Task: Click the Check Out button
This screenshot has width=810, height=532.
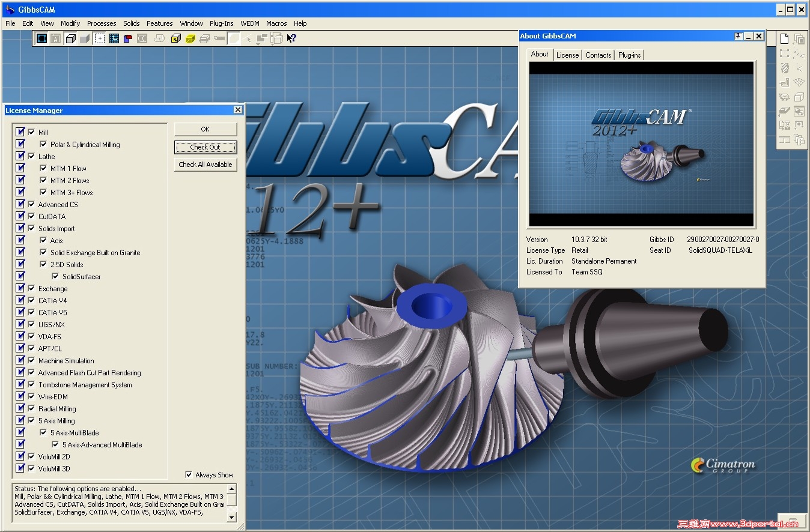Action: pos(206,147)
